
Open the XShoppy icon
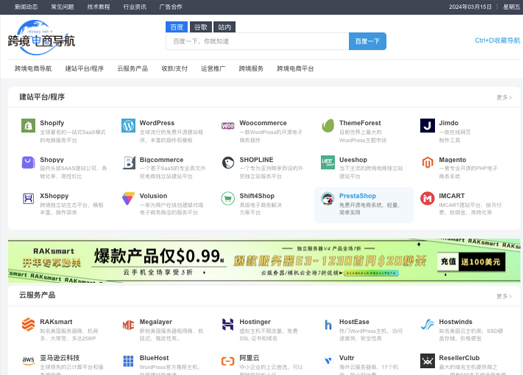pos(28,199)
